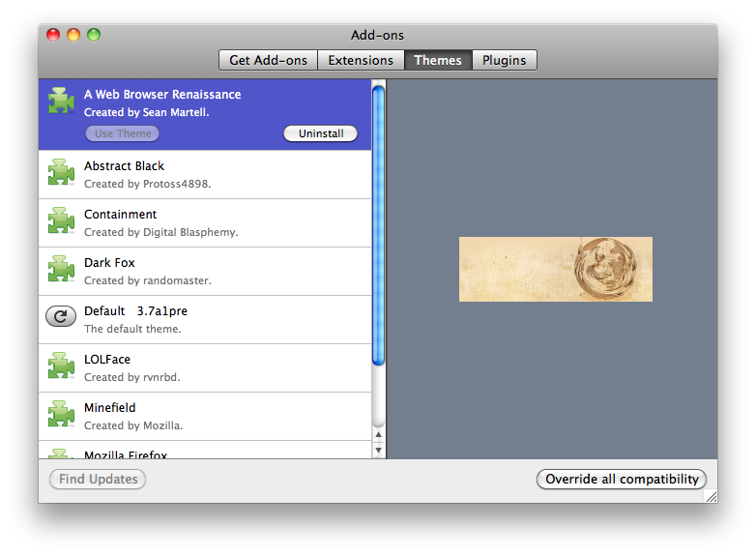Select the Containment theme name

pos(120,214)
